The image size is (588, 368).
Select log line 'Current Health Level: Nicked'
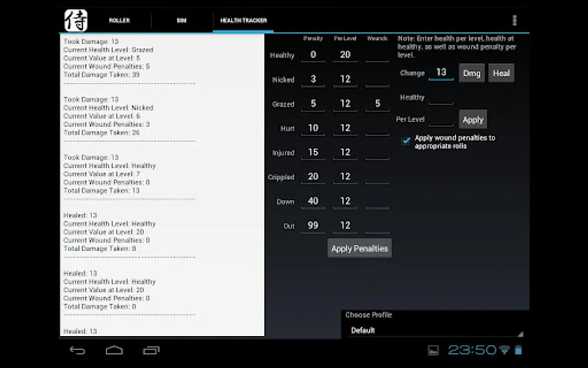[x=108, y=108]
